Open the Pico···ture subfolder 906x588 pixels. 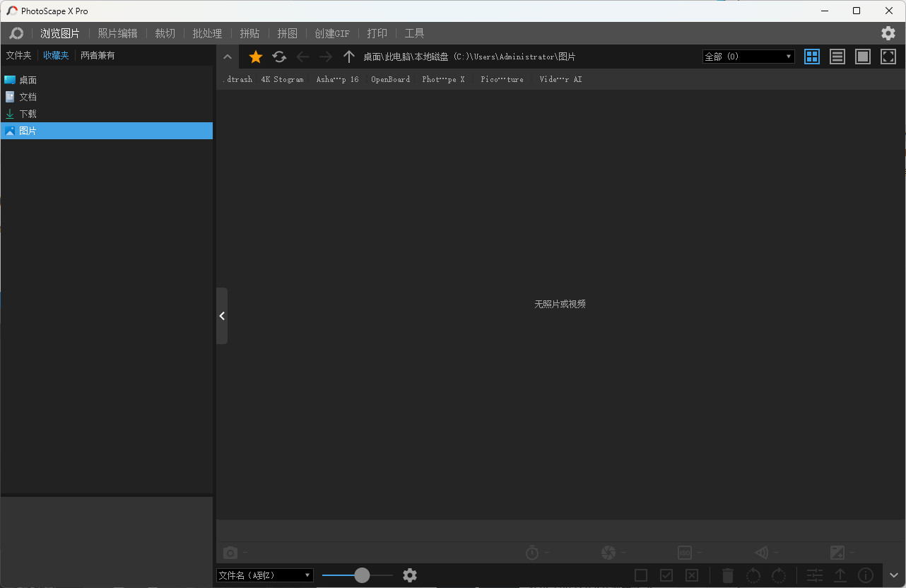[502, 80]
